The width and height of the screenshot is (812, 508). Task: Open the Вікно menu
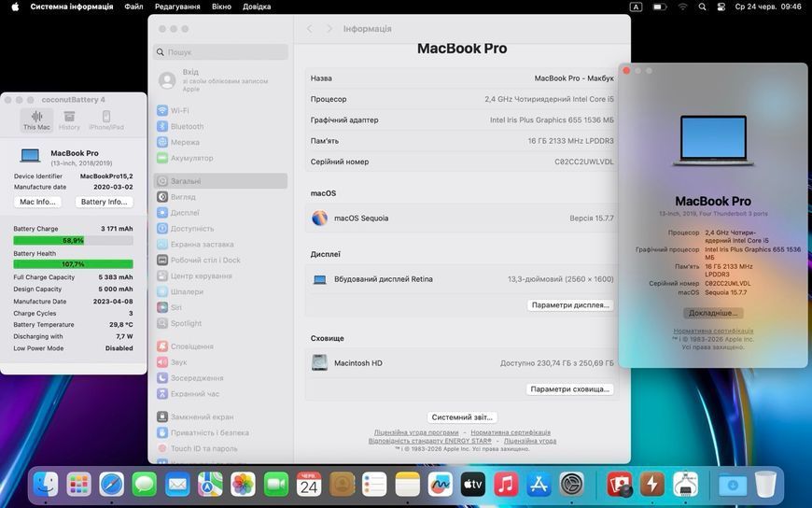221,7
